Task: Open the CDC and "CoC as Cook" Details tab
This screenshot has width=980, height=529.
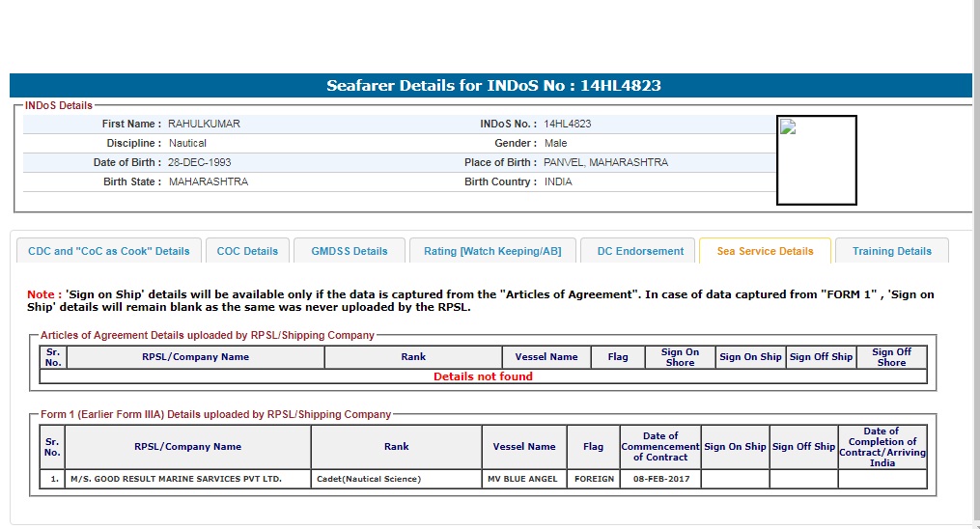Action: pyautogui.click(x=109, y=251)
